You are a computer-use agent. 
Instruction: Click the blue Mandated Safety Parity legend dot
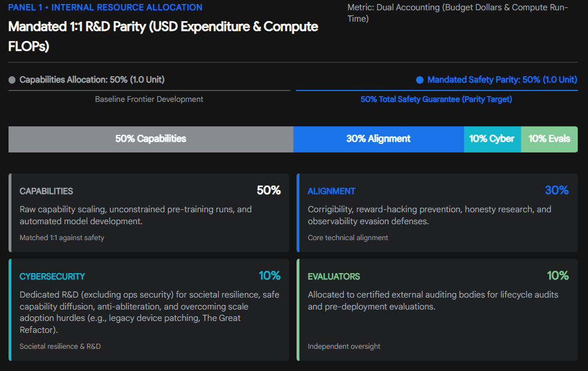click(x=420, y=80)
